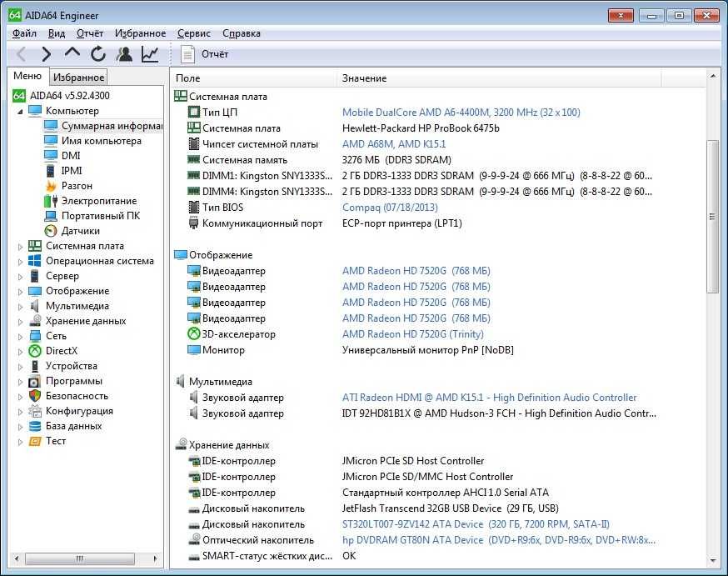Viewport: 728px width, 576px height.
Task: Open the user profile icon in toolbar
Action: click(x=124, y=54)
